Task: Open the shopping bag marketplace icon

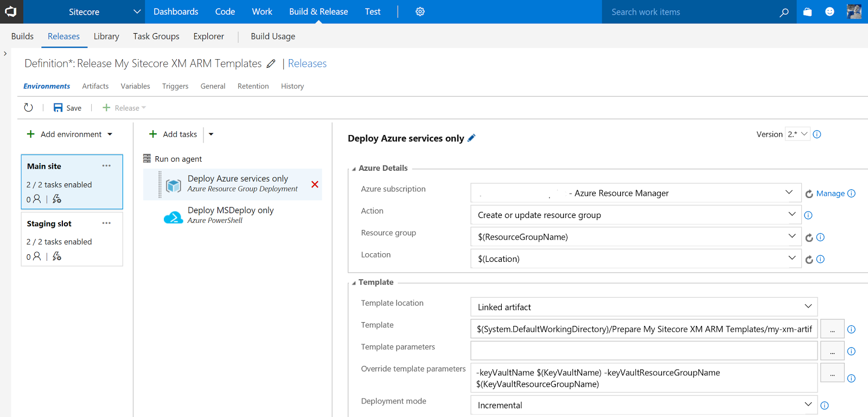Action: [807, 11]
